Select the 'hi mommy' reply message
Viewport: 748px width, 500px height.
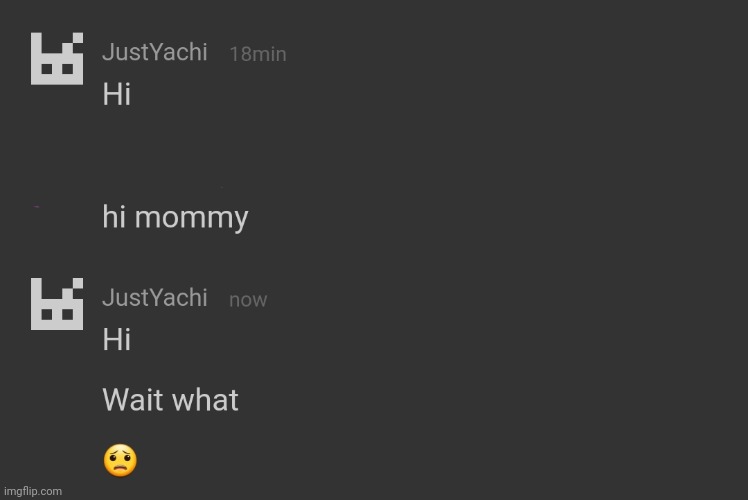point(175,218)
